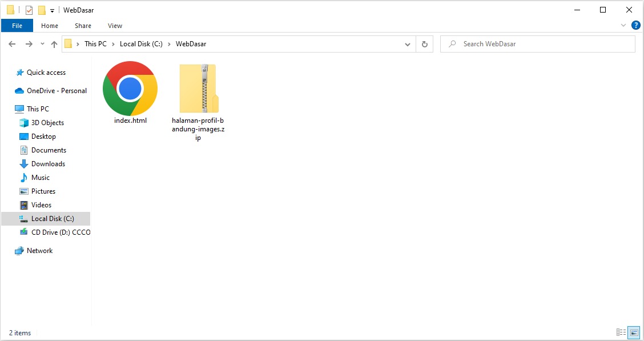The image size is (644, 341).
Task: Switch to details view layout
Action: click(x=621, y=332)
